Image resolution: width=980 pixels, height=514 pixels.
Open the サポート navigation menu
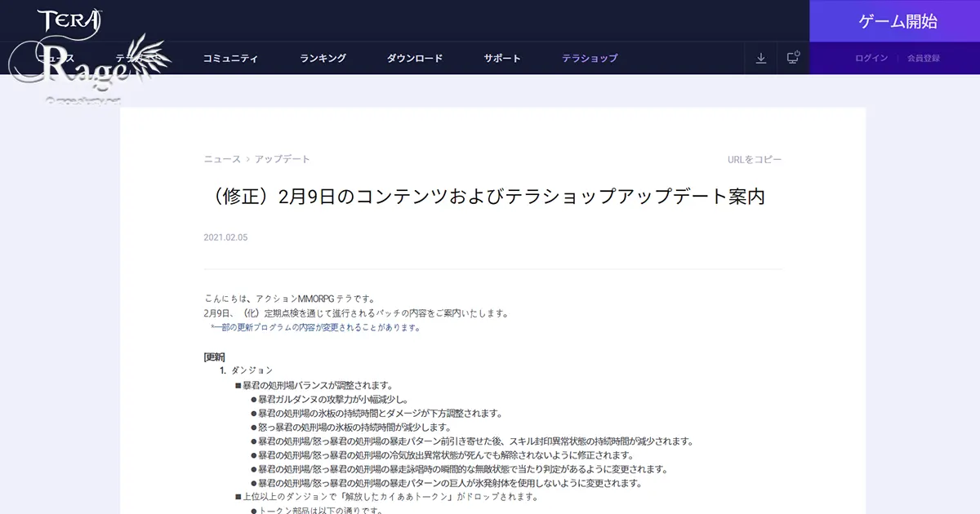pos(501,58)
